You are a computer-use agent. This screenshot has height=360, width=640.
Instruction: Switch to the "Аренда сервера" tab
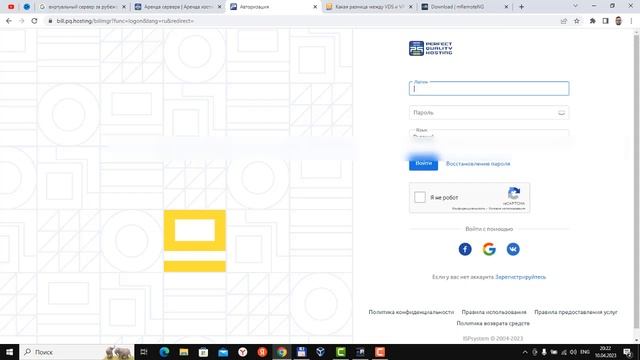tap(178, 7)
